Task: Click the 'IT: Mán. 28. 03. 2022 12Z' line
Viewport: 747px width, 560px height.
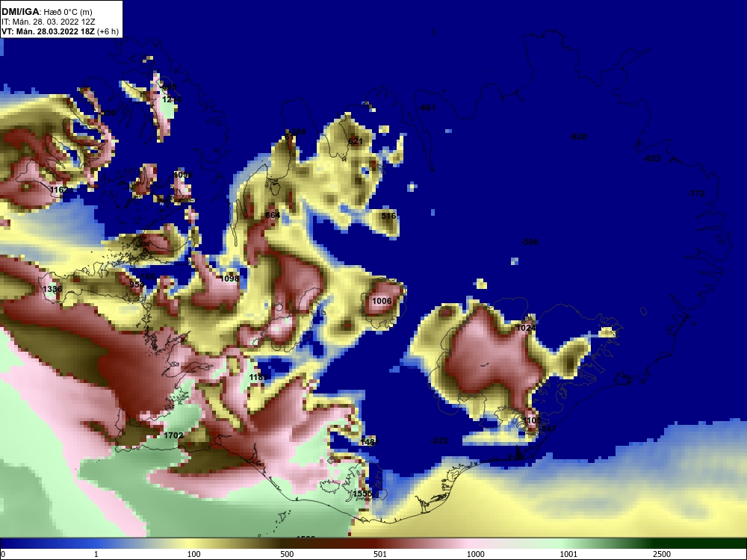Action: click(x=48, y=22)
